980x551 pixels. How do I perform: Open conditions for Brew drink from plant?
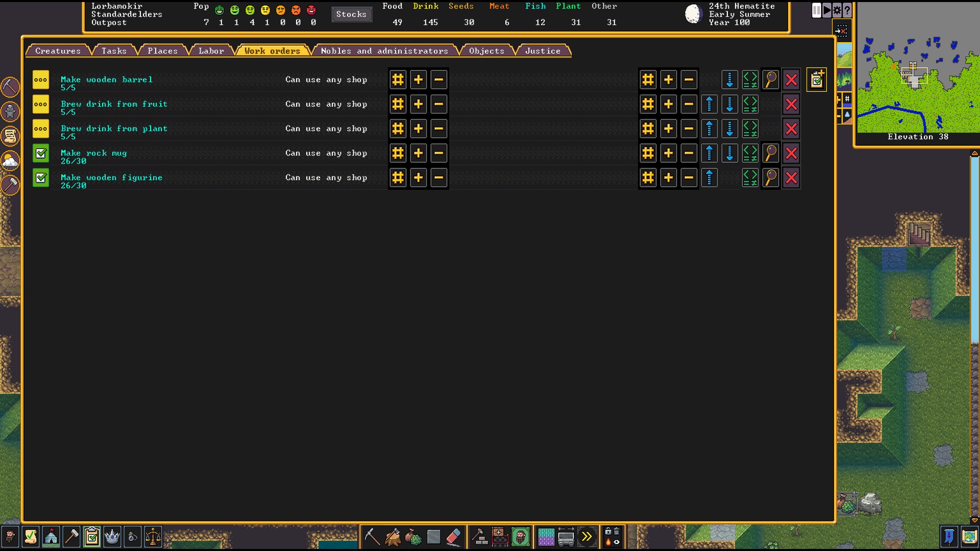coord(750,129)
